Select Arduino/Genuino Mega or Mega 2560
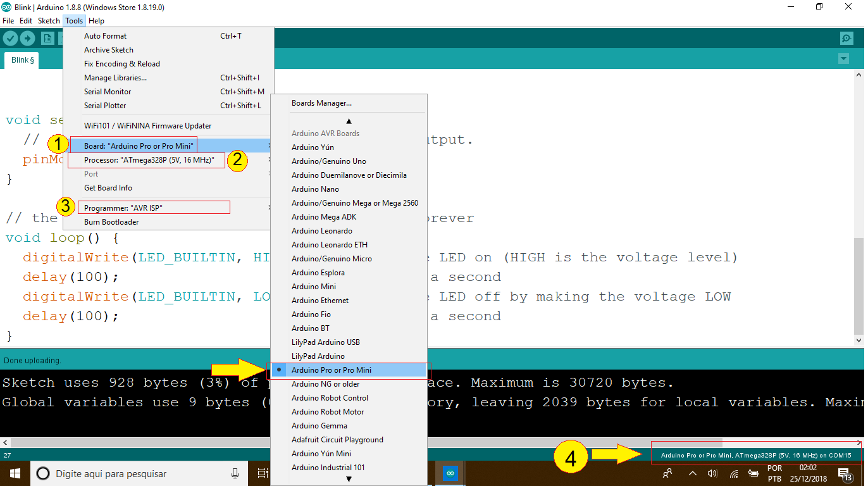Screen dimensions: 868x486 pyautogui.click(x=349, y=203)
